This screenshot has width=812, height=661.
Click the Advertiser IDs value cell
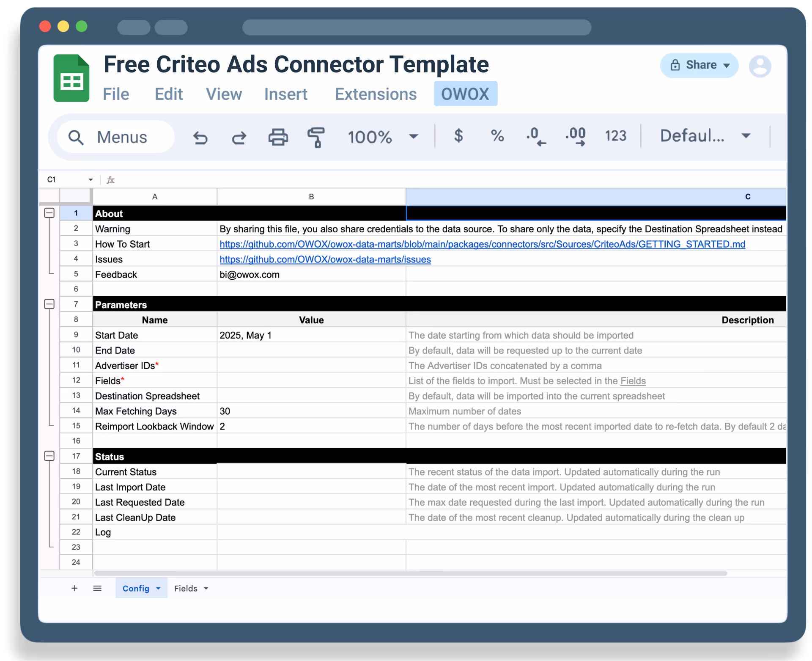[x=311, y=366]
